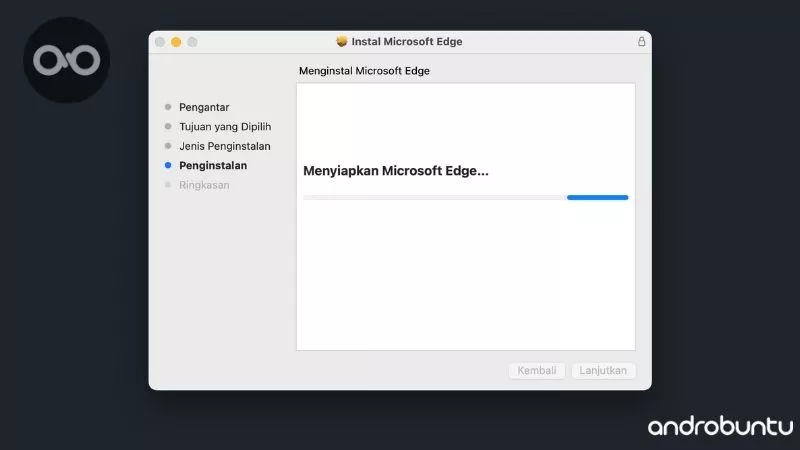The image size is (800, 450).
Task: Minimize the installer with the yellow button
Action: click(176, 42)
